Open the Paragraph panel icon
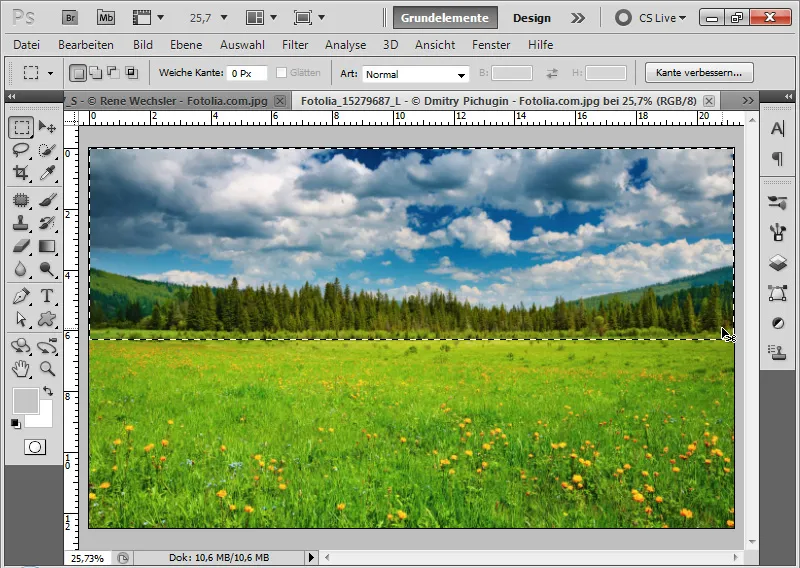The image size is (800, 568). point(777,159)
